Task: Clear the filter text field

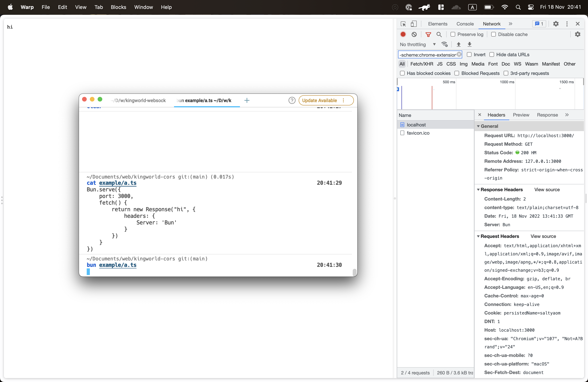Action: click(459, 54)
